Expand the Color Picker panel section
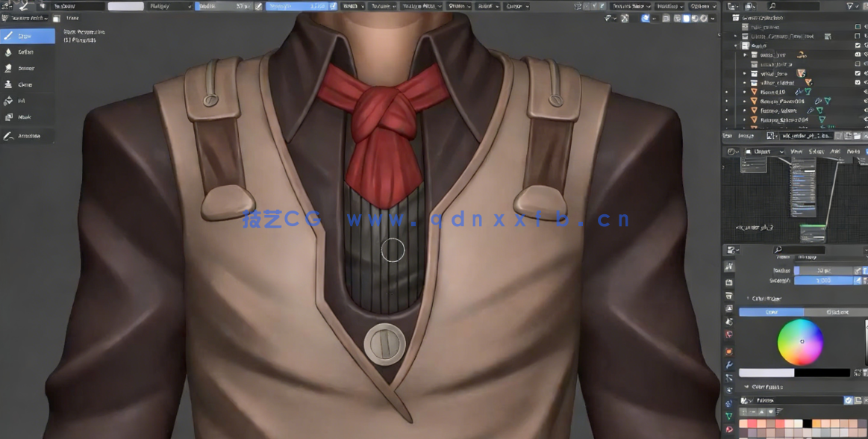 (x=749, y=299)
